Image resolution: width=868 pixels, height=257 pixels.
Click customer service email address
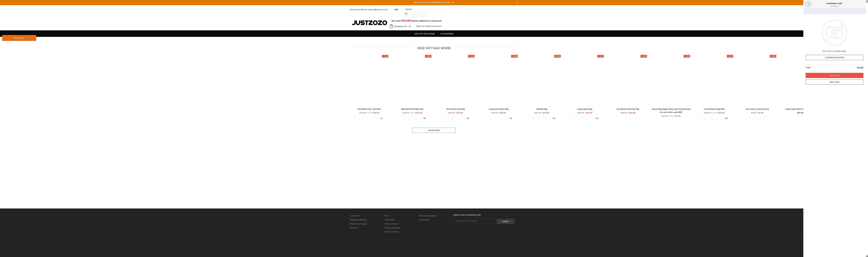pyautogui.click(x=378, y=9)
